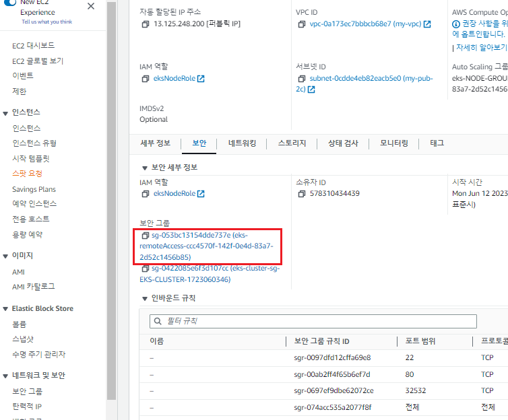Viewport: 508px width, 420px height.
Task: Toggle the New EC2 Experience switch
Action: click(9, 3)
